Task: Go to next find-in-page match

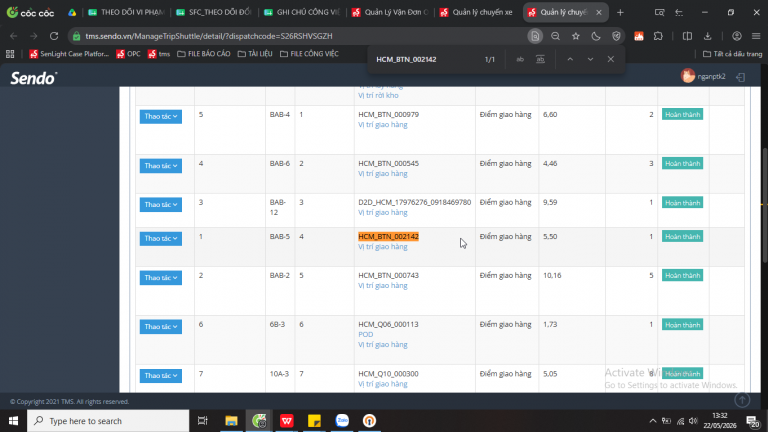Action: [590, 59]
